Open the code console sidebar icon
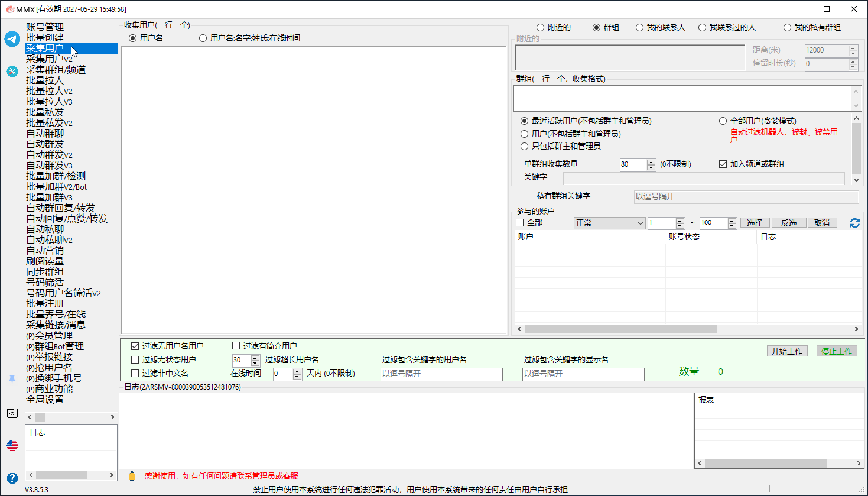The width and height of the screenshot is (868, 496). tap(12, 413)
